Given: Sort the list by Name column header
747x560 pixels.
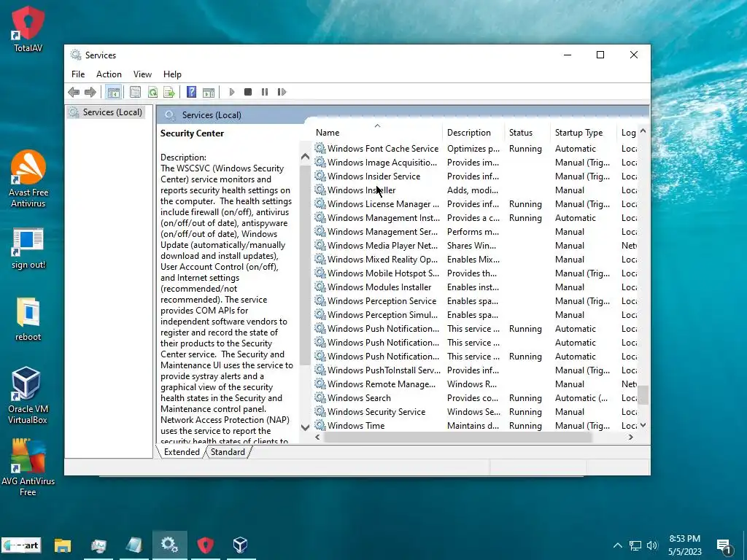Looking at the screenshot, I should [378, 133].
